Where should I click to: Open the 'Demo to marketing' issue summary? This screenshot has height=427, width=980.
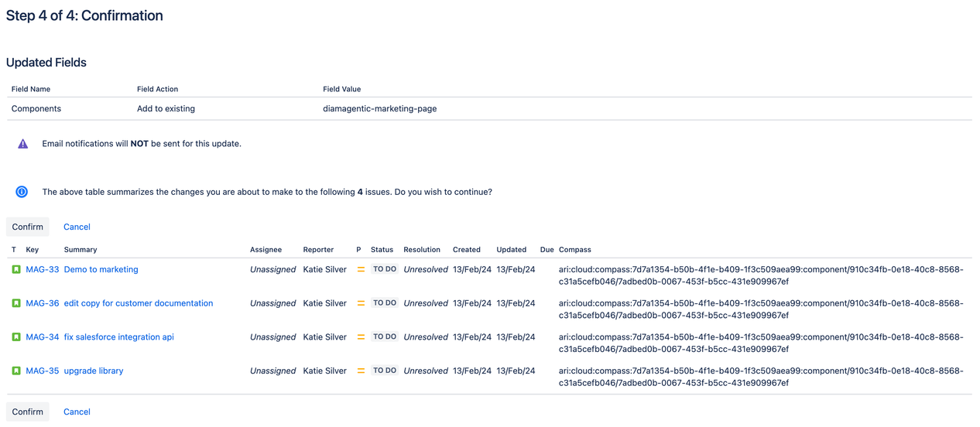point(101,269)
